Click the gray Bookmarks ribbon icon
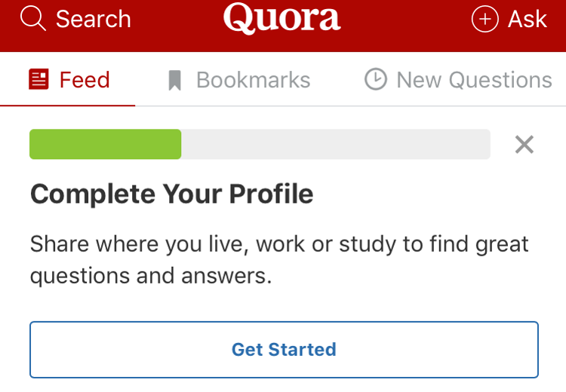The width and height of the screenshot is (566, 392). [x=175, y=81]
